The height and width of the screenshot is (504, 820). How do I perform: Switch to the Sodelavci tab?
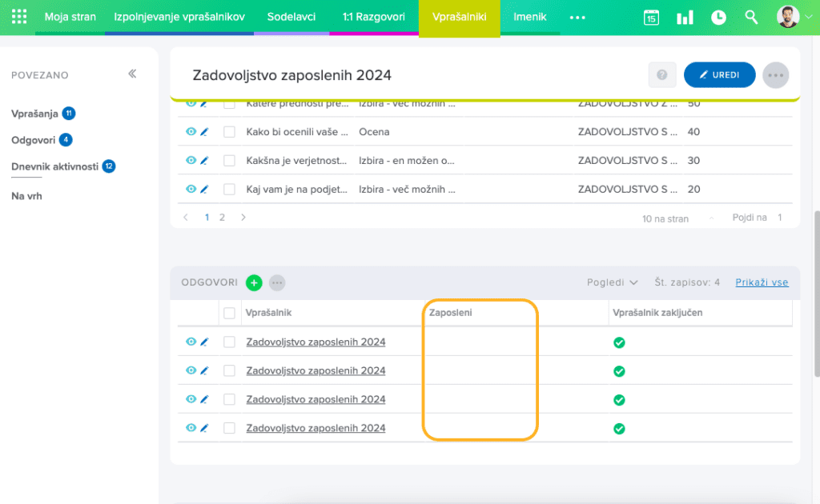291,17
